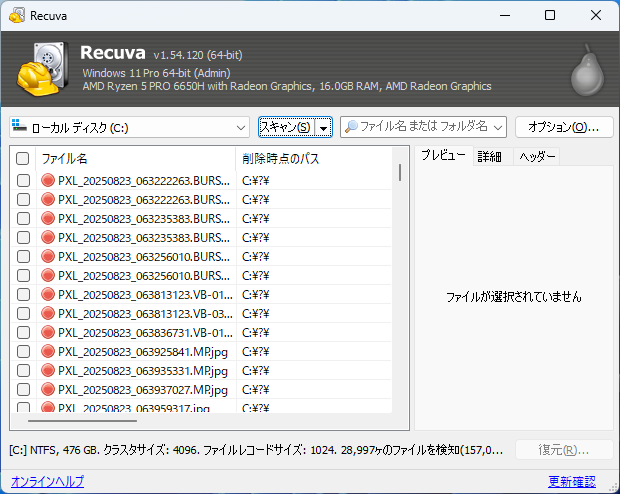The width and height of the screenshot is (620, 494).
Task: Click into ファイル名 または フォルダ名 filter field
Action: click(x=423, y=127)
